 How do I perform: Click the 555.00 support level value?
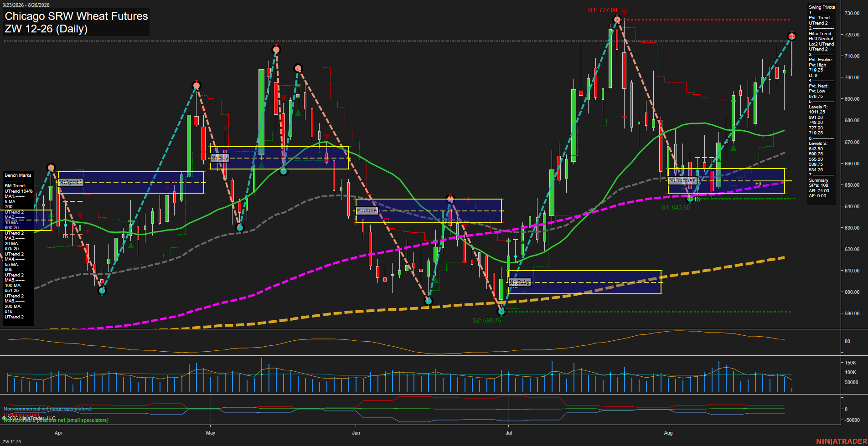point(816,159)
